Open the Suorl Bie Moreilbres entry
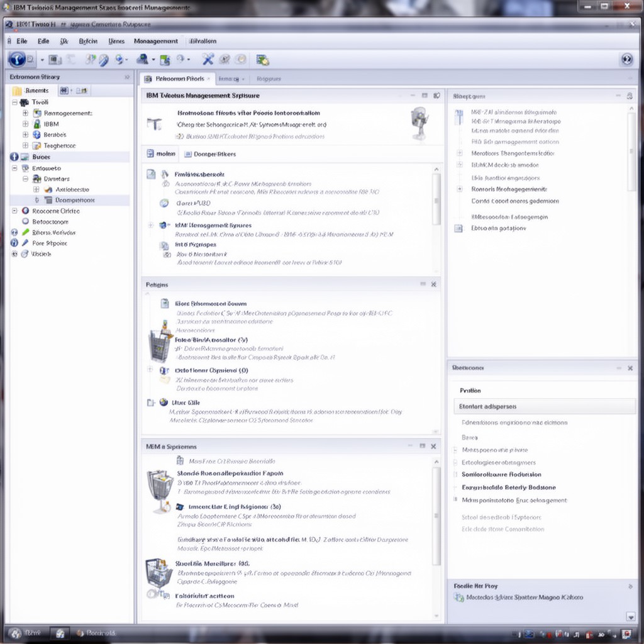This screenshot has width=644, height=644. 213,563
